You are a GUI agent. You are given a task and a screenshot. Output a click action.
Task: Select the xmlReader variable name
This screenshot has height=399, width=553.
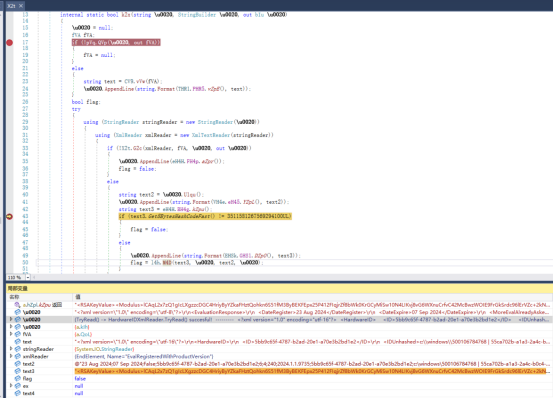[x=35, y=357]
